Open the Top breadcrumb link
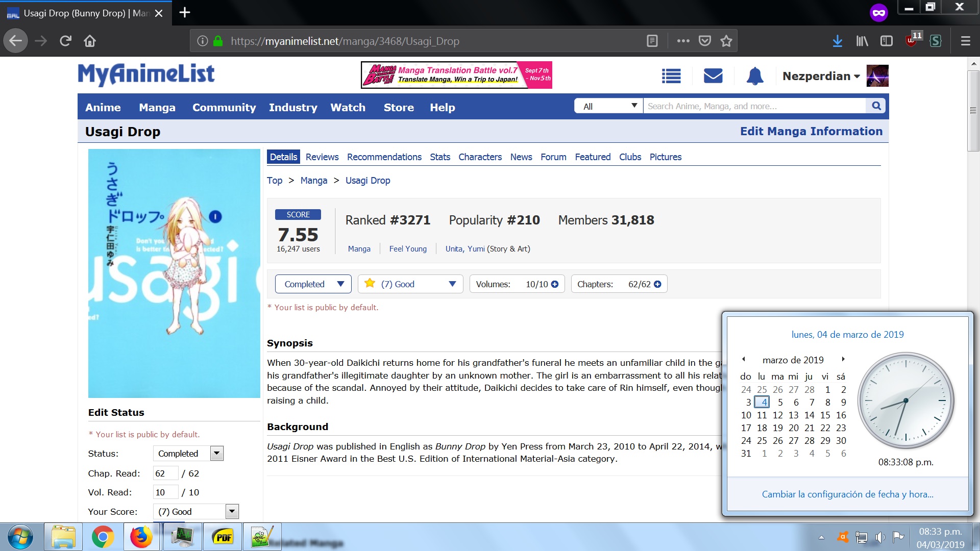Image resolution: width=980 pixels, height=551 pixels. click(275, 181)
